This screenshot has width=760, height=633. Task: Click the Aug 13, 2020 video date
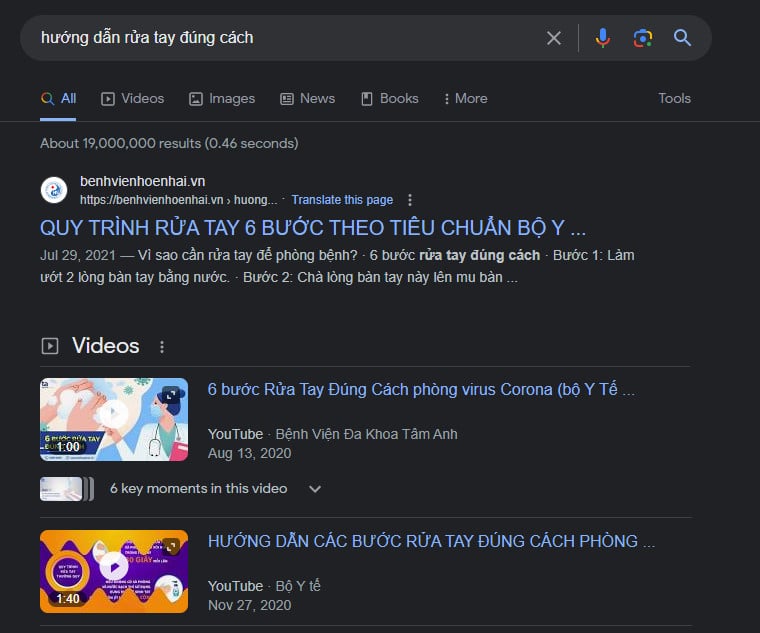(x=250, y=453)
